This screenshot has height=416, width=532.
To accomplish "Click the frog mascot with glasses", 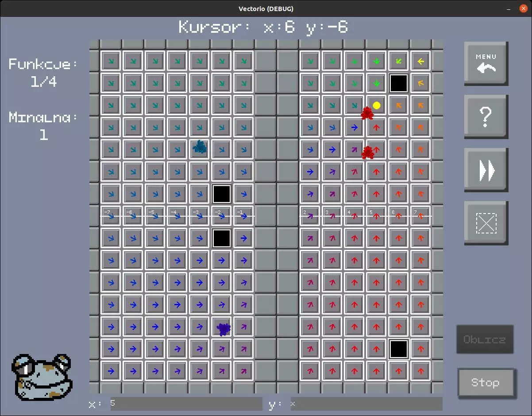I will click(41, 377).
